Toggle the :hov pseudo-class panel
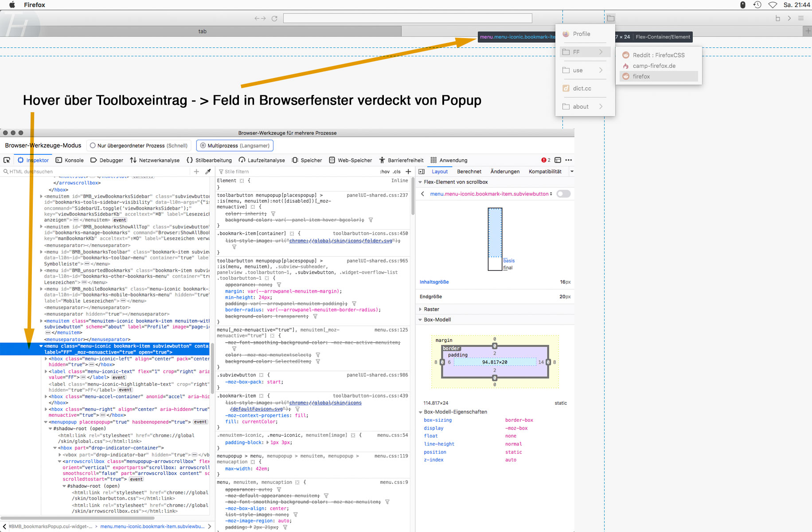 point(385,172)
